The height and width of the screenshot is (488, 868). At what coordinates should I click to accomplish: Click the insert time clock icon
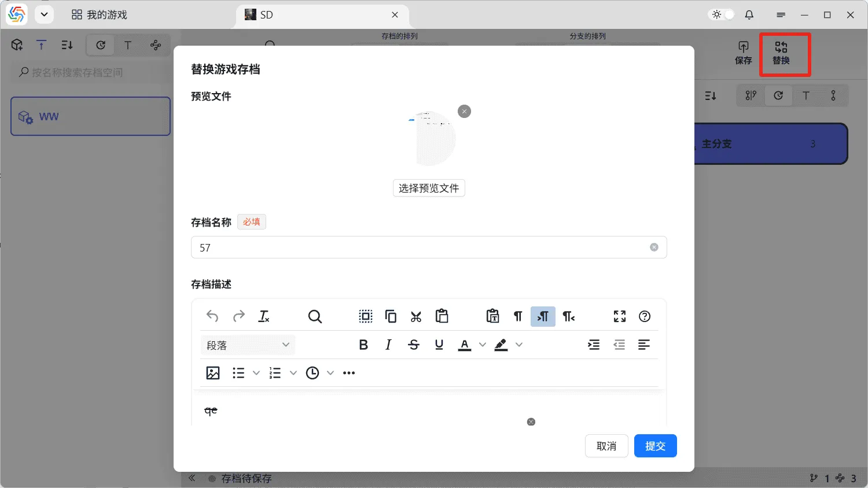click(312, 373)
